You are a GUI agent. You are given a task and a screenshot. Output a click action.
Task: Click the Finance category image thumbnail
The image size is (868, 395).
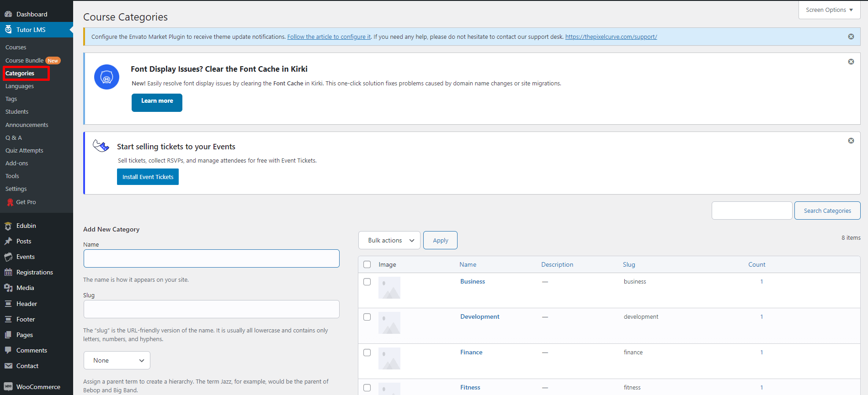click(x=389, y=358)
